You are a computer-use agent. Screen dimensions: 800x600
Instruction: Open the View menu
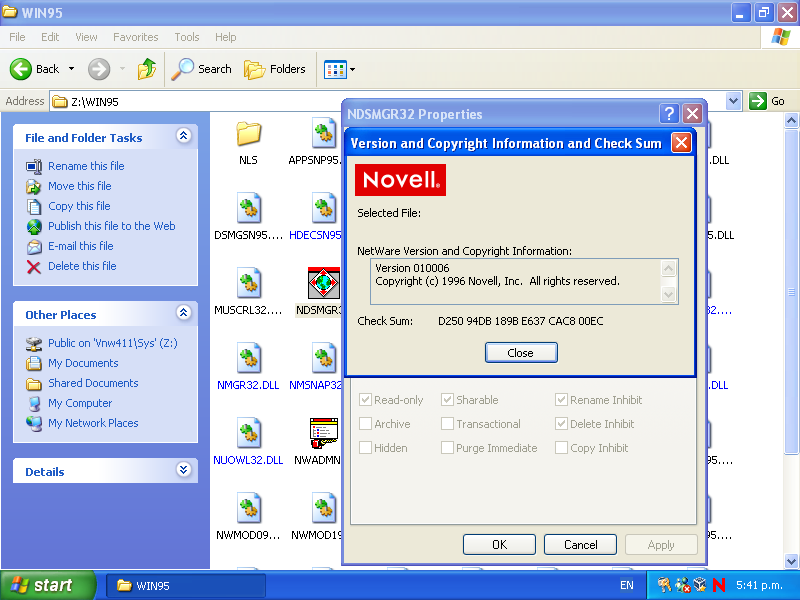click(86, 37)
